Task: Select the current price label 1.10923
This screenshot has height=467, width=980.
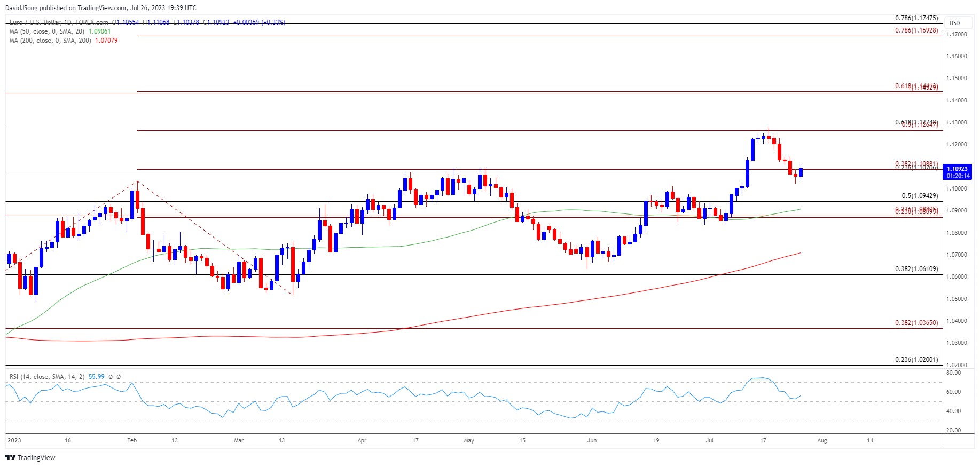Action: click(x=957, y=169)
